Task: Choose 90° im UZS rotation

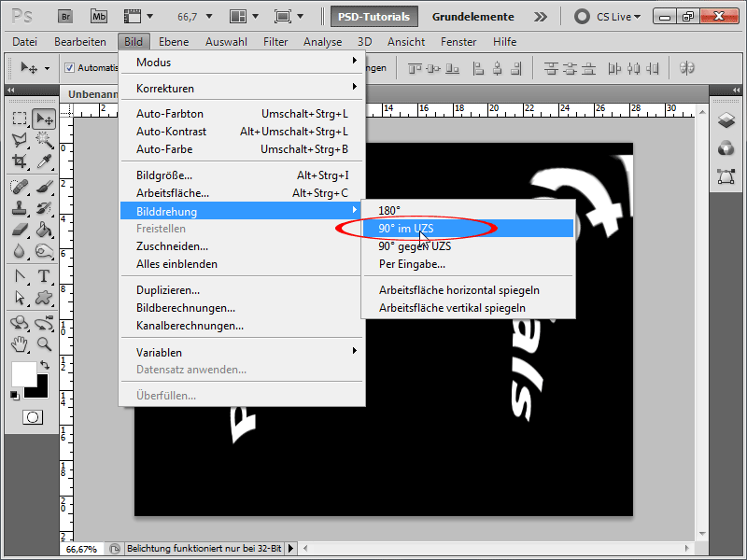Action: [469, 228]
